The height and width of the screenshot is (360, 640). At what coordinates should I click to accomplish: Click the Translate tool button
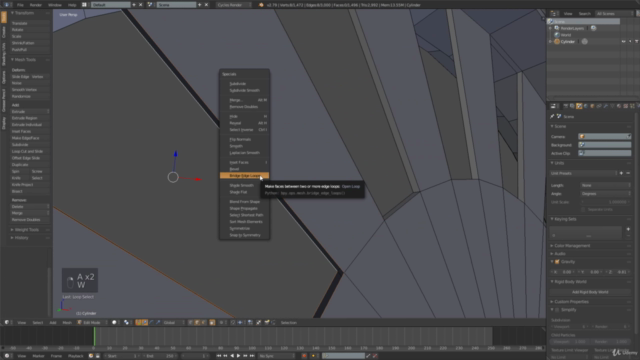coord(29,23)
